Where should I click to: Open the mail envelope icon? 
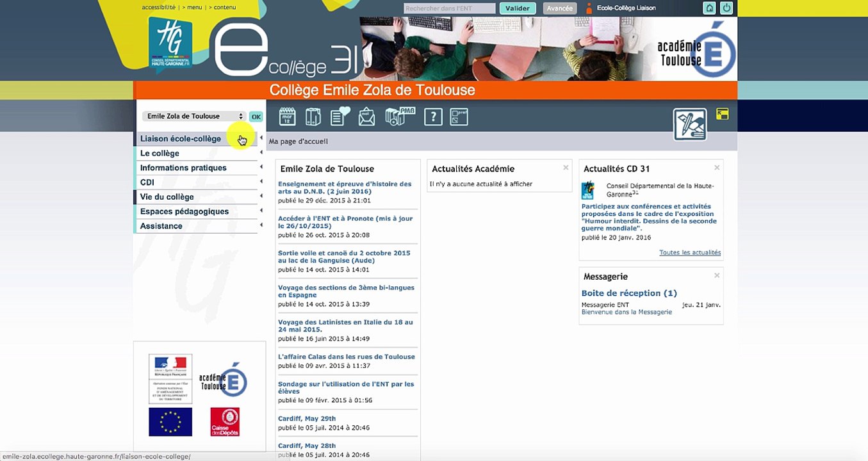(366, 117)
